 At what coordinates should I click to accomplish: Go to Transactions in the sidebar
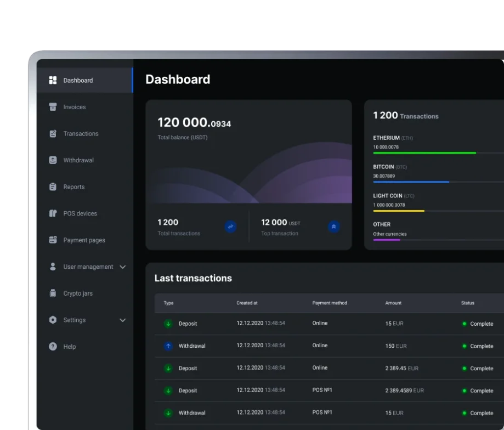tap(81, 134)
